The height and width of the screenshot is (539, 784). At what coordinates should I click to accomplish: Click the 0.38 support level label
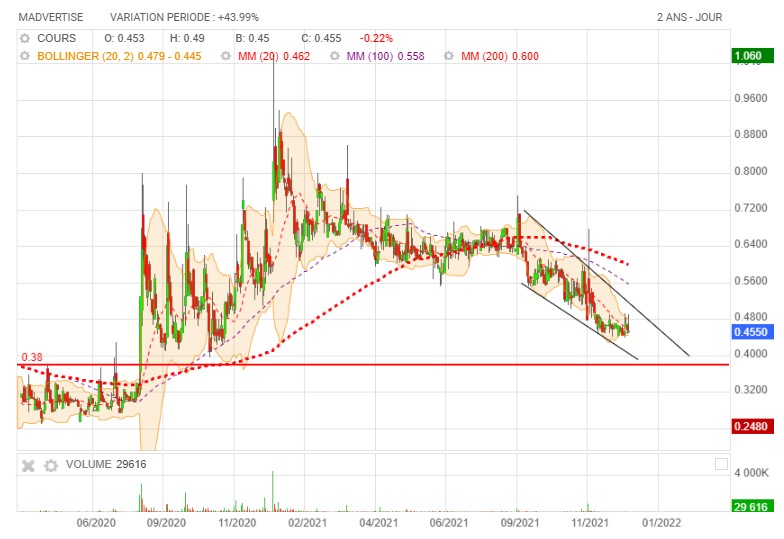[x=32, y=358]
